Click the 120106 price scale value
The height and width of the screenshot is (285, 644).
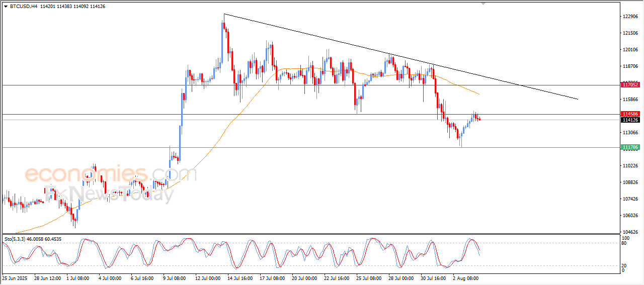[x=631, y=50]
